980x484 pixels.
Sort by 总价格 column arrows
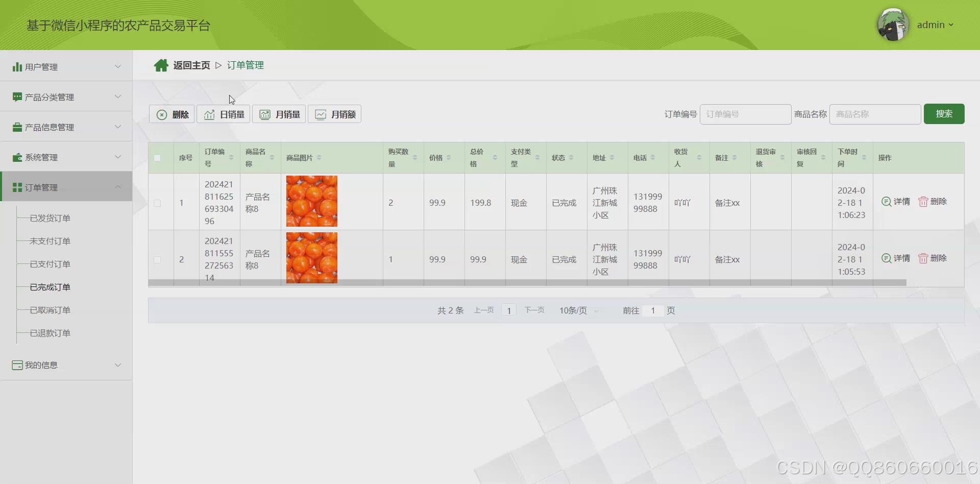495,158
